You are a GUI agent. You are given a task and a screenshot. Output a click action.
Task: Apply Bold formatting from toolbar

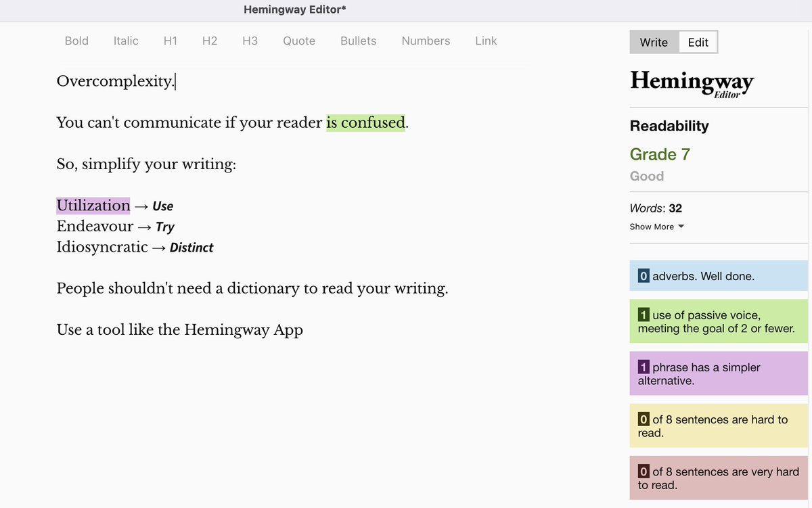coord(76,41)
